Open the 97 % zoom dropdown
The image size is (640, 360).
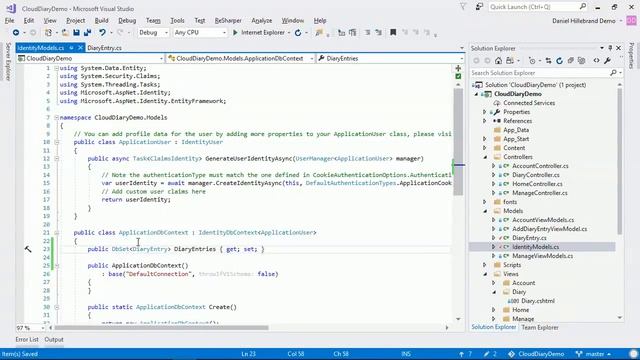pos(31,328)
